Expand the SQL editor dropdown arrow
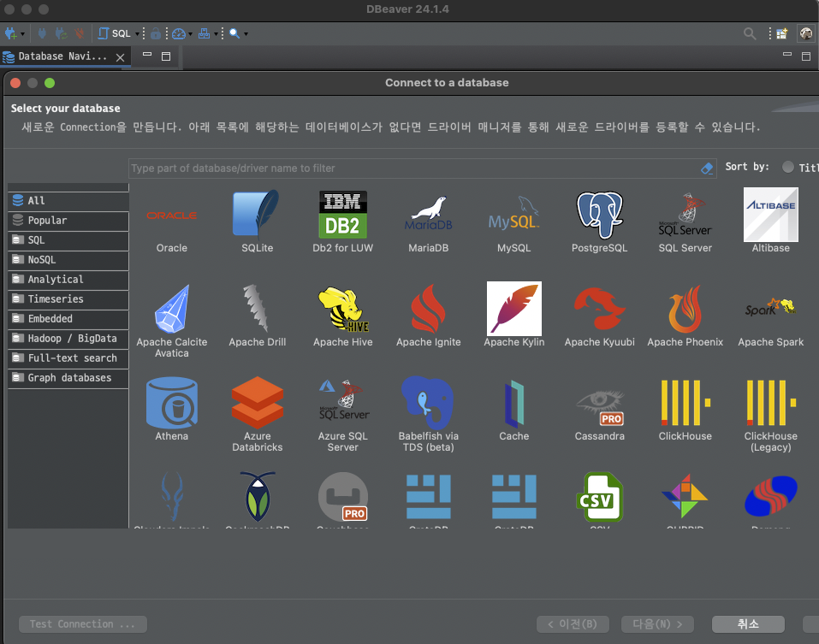 138,34
